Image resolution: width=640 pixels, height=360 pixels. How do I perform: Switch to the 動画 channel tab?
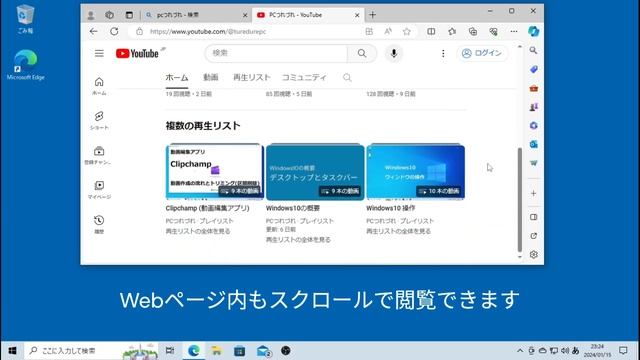coord(211,78)
